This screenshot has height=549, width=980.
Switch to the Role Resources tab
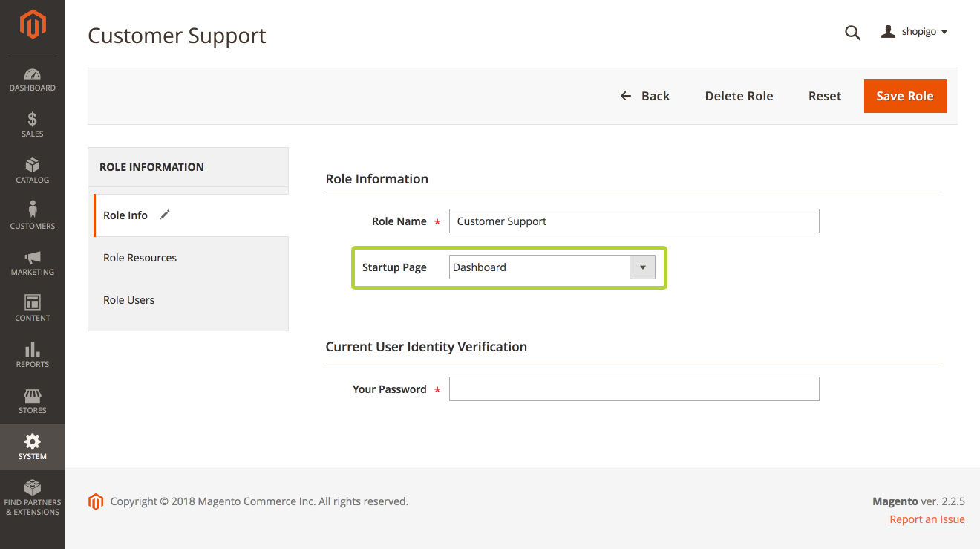(x=140, y=258)
